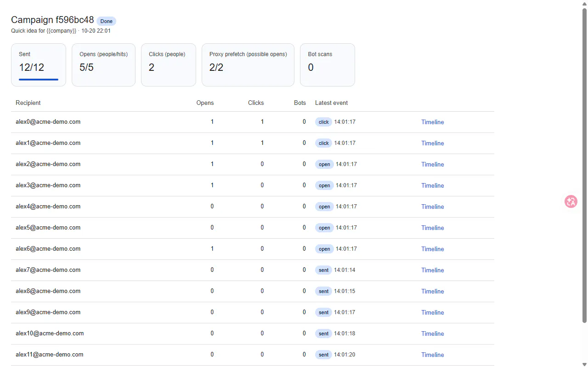Screen dimensions: 588x368
Task: Open Timeline for alex9@acme-demo.com
Action: 433,312
